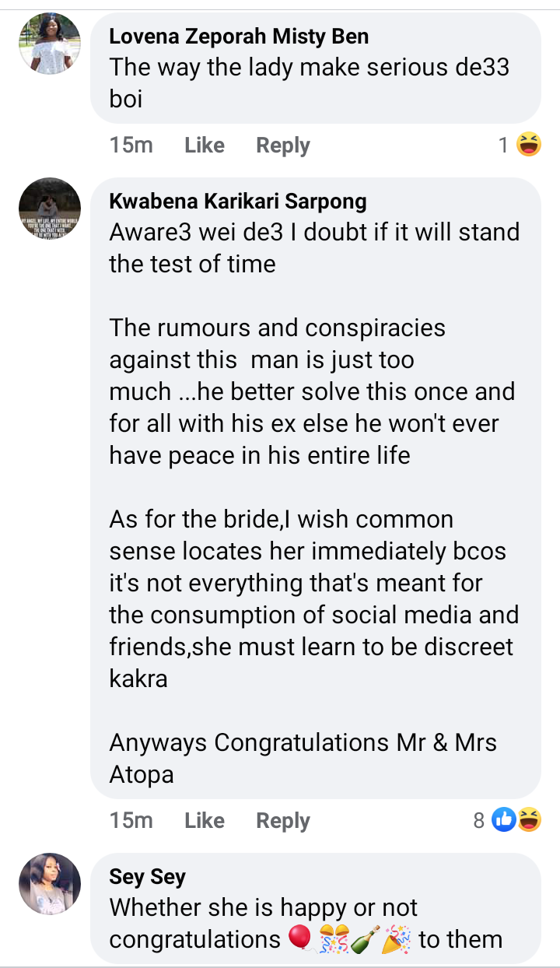View the reaction count 1 on Lovena's comment

click(504, 146)
